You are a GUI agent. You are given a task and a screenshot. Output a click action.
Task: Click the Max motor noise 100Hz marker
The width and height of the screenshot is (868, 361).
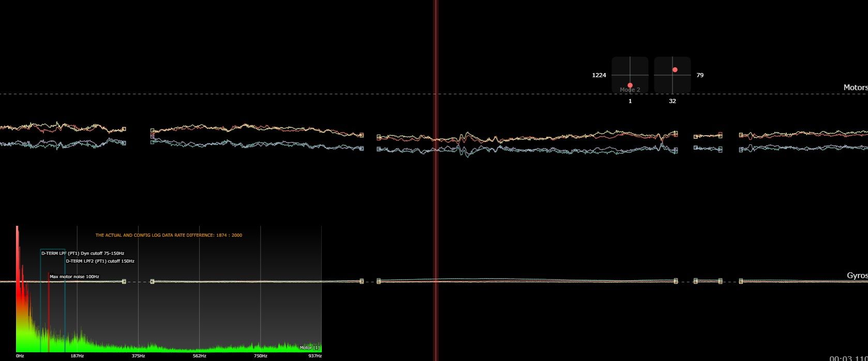pos(74,277)
